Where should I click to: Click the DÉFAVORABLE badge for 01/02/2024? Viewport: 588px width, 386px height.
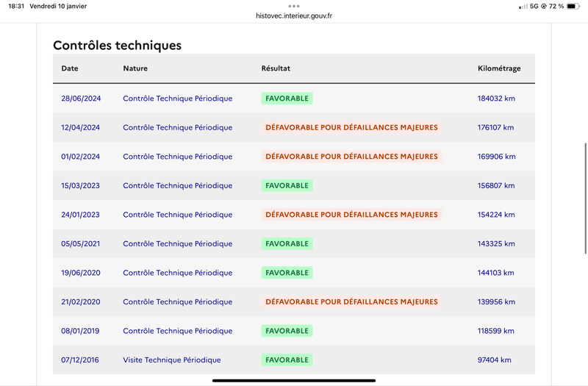pos(352,157)
